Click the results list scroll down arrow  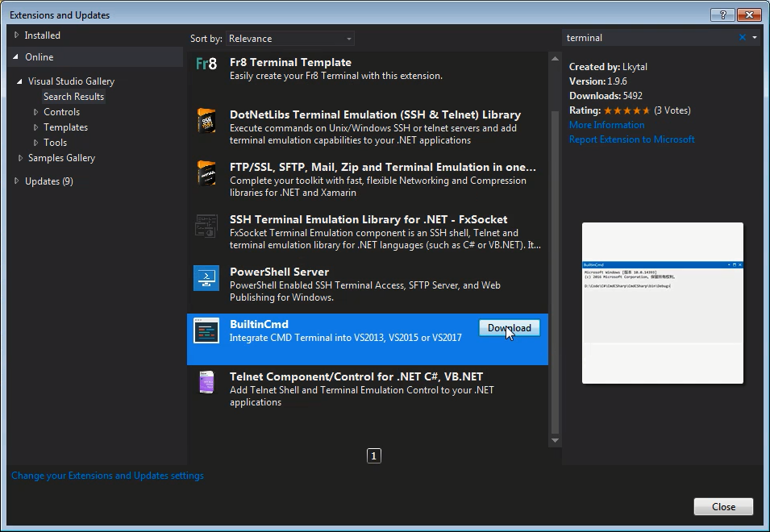[x=555, y=440]
